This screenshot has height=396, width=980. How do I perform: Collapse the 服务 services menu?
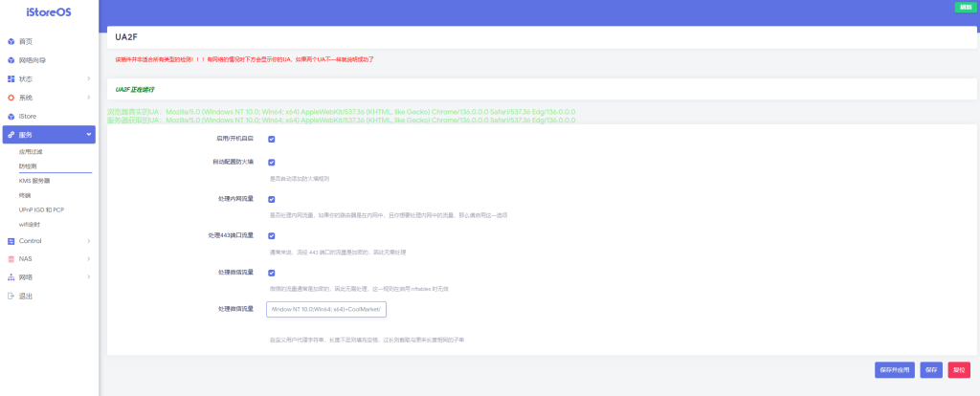click(89, 135)
